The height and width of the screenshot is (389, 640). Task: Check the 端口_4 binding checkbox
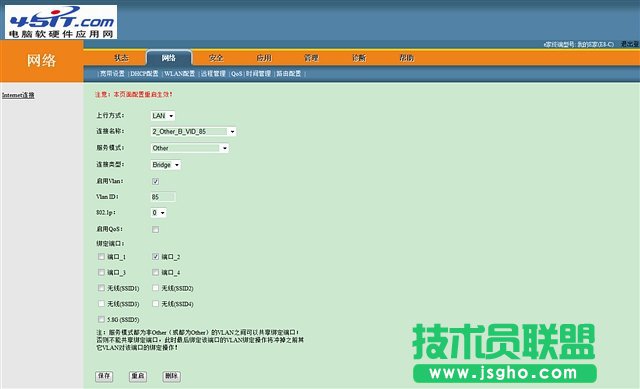click(156, 272)
